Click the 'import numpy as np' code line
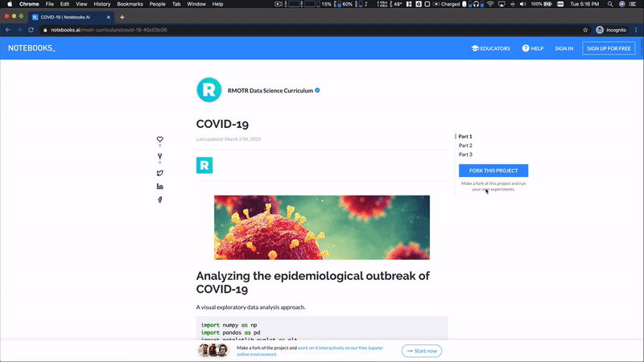This screenshot has width=644, height=362. (x=229, y=325)
